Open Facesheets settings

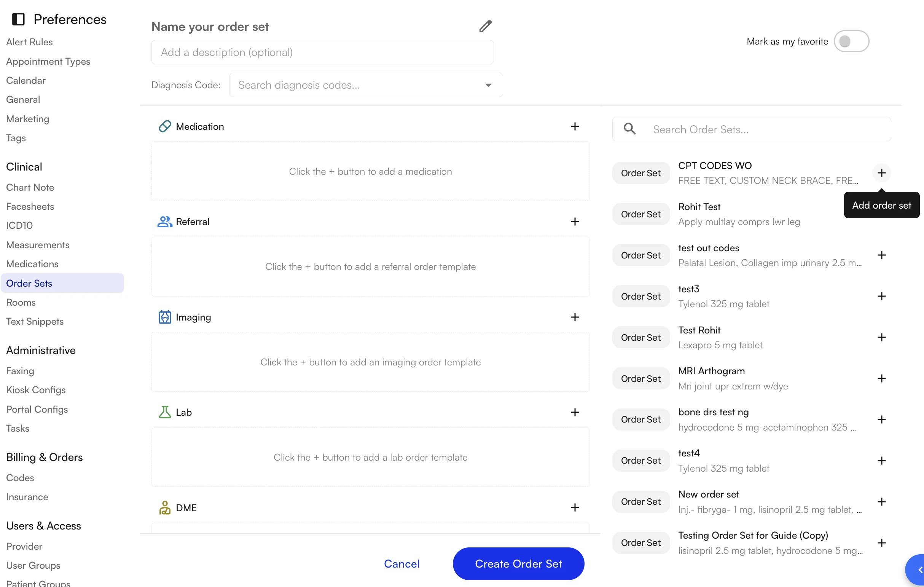(x=30, y=206)
